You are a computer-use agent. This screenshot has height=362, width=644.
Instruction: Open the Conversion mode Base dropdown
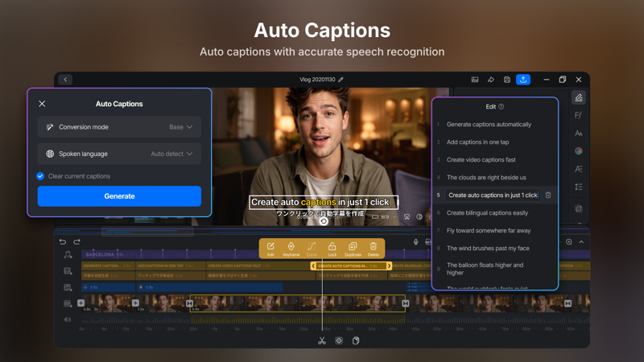[x=119, y=127]
